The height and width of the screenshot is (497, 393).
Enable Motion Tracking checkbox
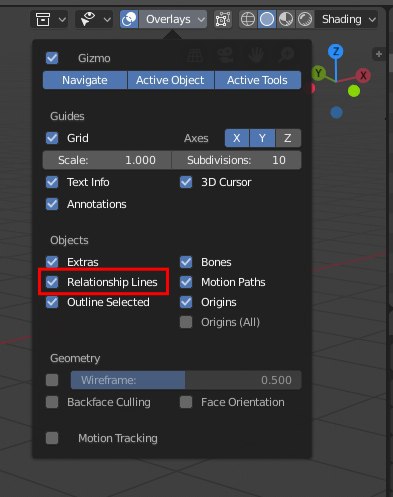point(52,438)
